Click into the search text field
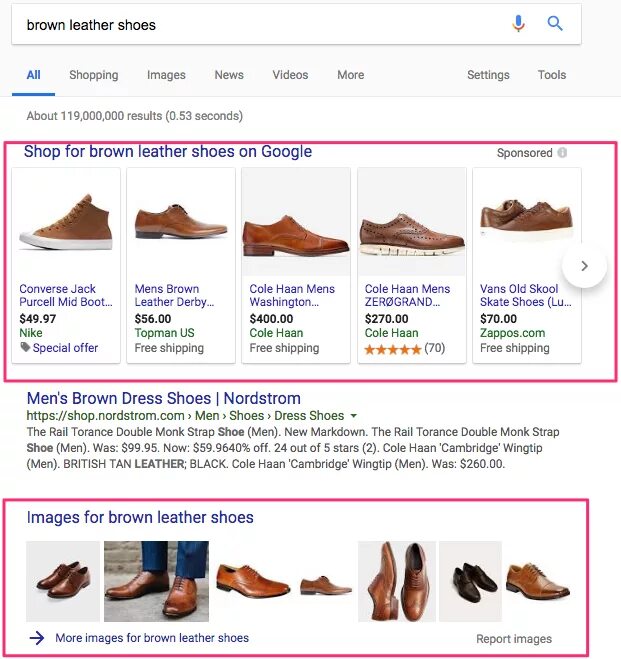The width and height of the screenshot is (621, 659). (x=260, y=25)
